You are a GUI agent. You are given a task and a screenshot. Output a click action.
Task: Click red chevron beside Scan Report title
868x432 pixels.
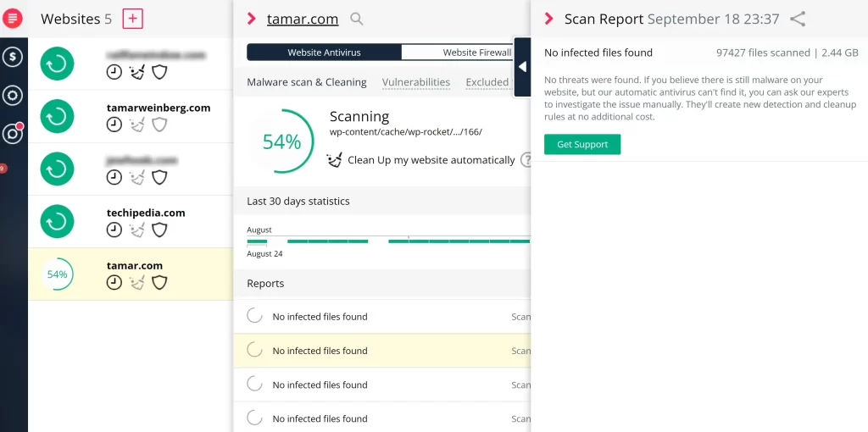[549, 19]
